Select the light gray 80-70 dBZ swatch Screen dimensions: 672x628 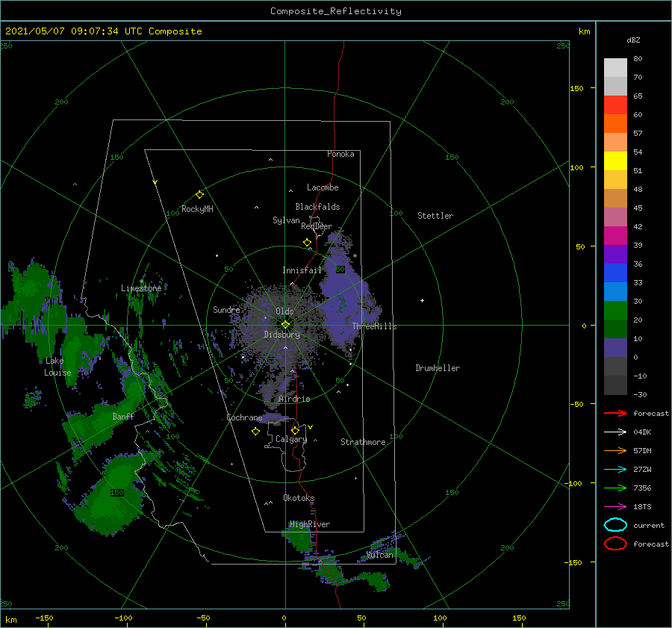[615, 68]
